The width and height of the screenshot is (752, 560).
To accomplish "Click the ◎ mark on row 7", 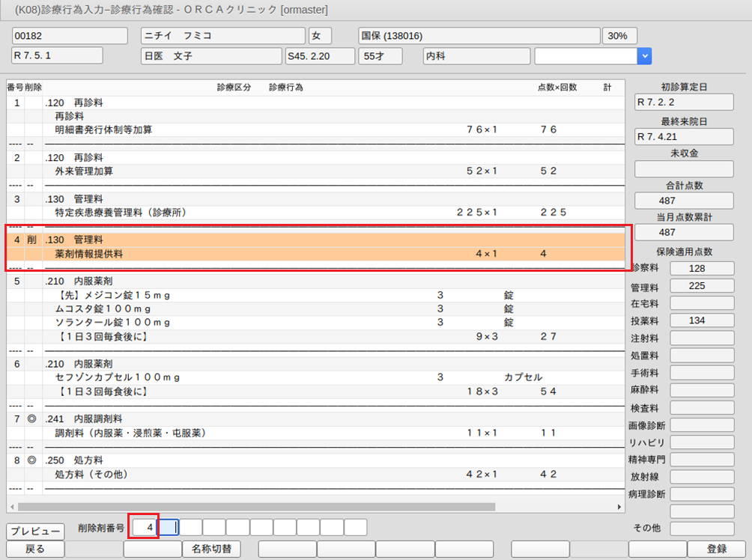I will (31, 419).
